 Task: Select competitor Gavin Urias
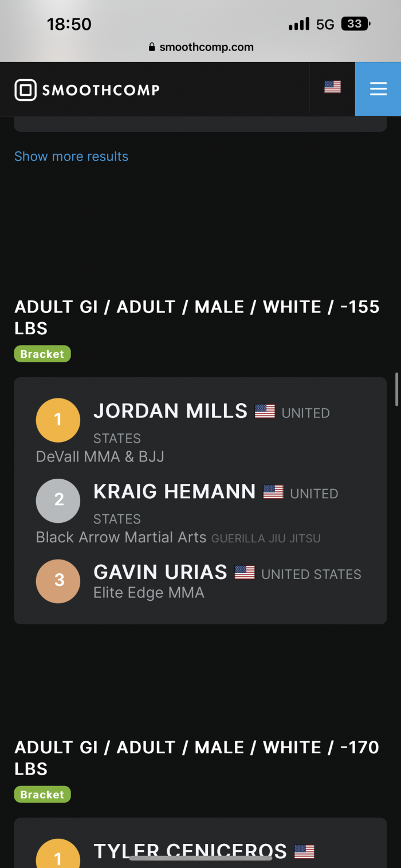click(x=160, y=572)
